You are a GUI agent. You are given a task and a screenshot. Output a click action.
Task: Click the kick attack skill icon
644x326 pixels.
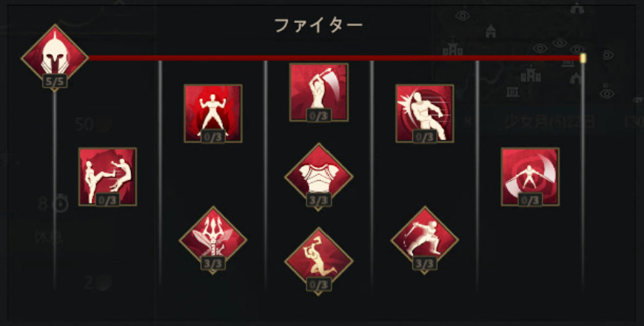pos(107,177)
